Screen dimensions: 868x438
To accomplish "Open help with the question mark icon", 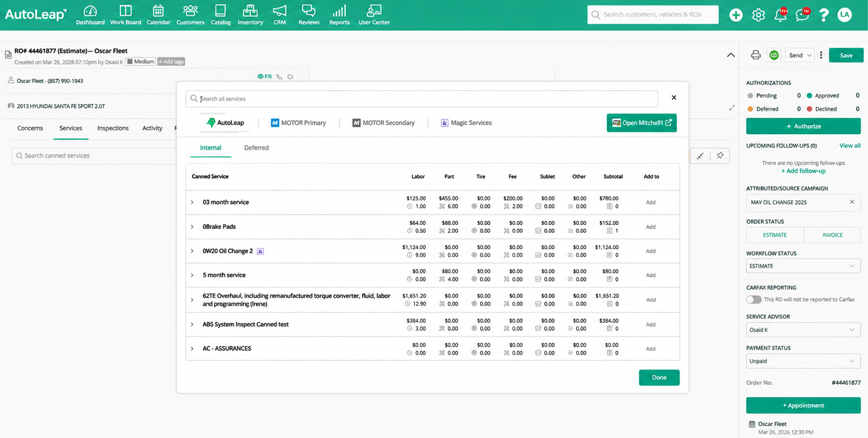I will [x=823, y=15].
